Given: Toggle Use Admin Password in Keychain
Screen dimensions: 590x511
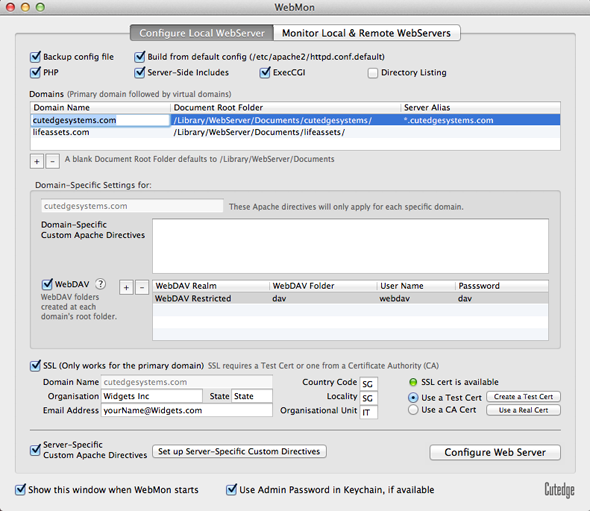Looking at the screenshot, I should tap(231, 490).
